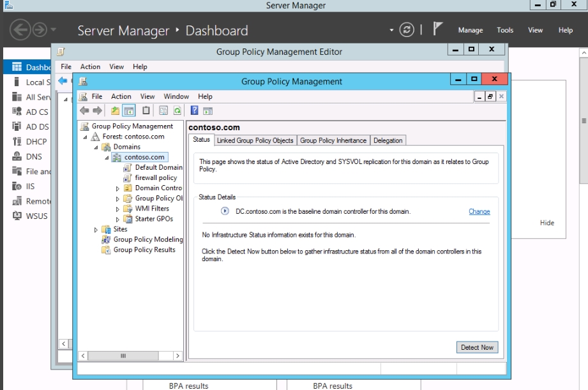This screenshot has width=588, height=390.
Task: Expand the DC.contoso.com baseline status details arrow
Action: point(225,211)
